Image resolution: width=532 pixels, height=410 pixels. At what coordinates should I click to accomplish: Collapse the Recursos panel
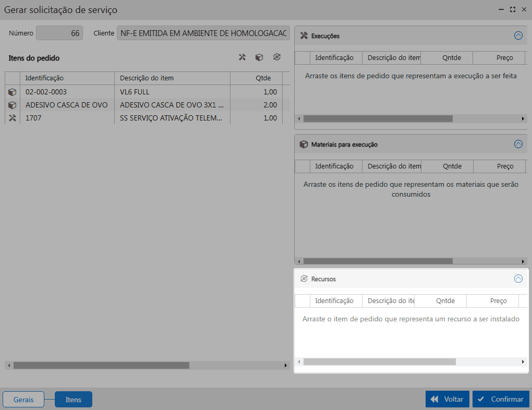[x=518, y=279]
